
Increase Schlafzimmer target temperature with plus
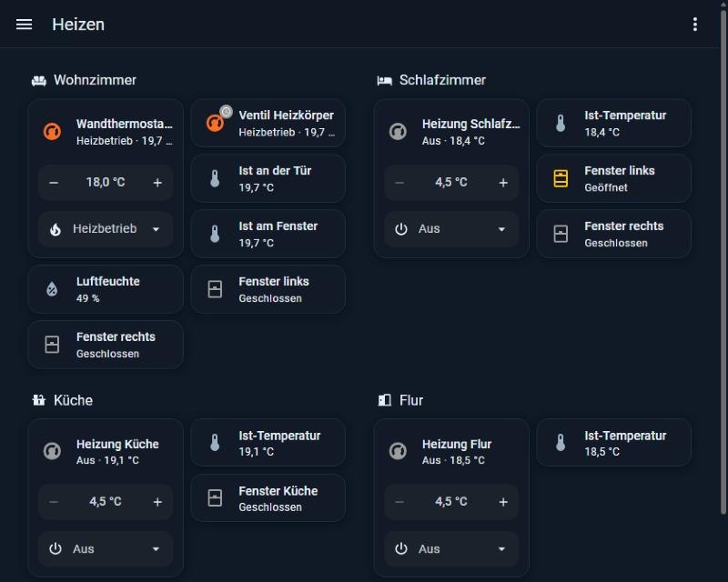pos(503,183)
